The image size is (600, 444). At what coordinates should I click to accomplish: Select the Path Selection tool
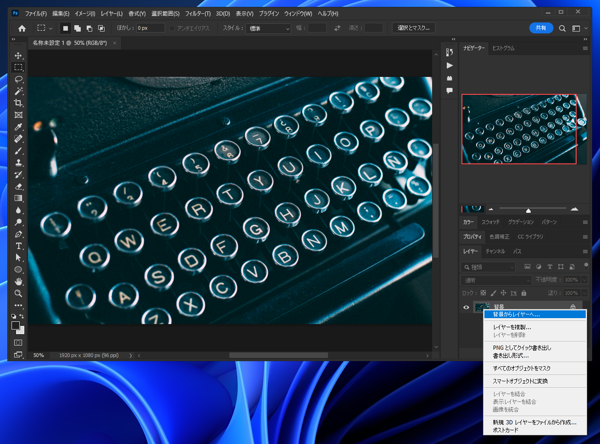18,258
